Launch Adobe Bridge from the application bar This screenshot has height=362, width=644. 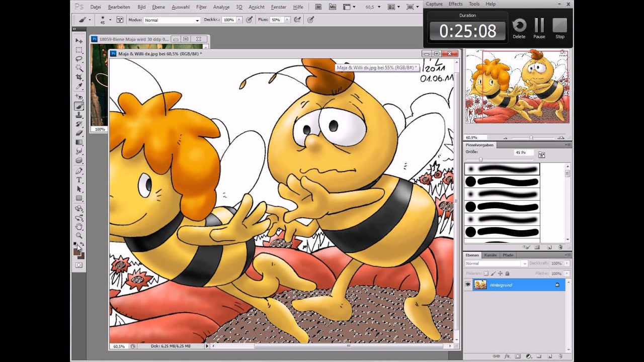pyautogui.click(x=318, y=7)
